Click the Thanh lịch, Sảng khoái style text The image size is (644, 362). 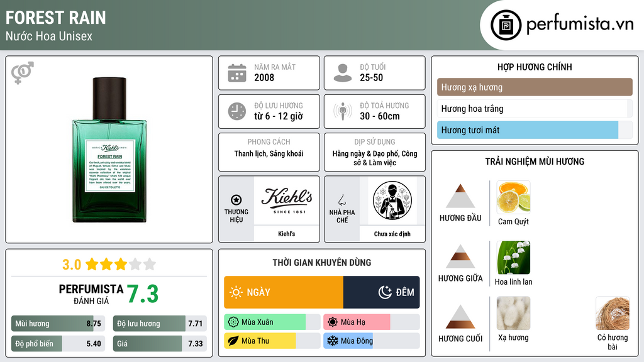point(269,153)
